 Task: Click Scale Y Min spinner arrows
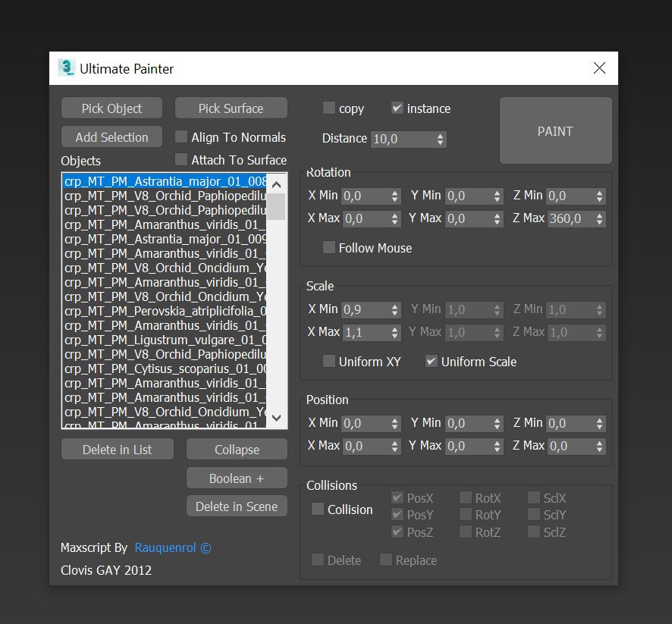[497, 309]
